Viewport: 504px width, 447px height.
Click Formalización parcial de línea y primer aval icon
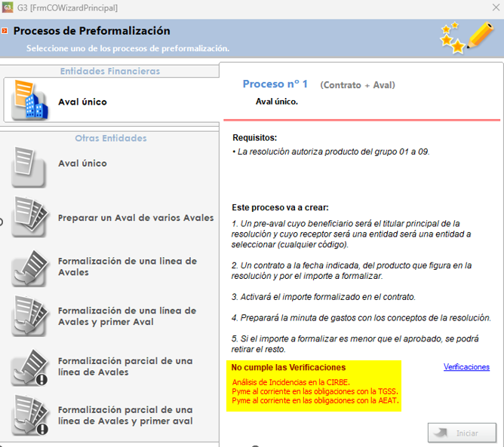[29, 415]
